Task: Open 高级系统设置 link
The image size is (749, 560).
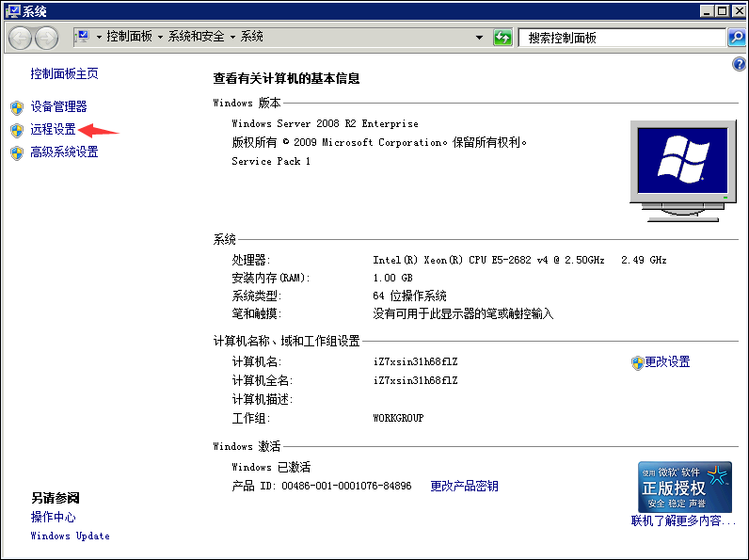Action: click(65, 152)
